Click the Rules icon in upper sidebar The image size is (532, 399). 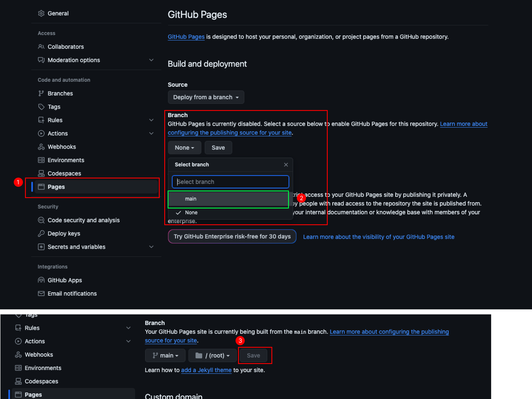(41, 120)
